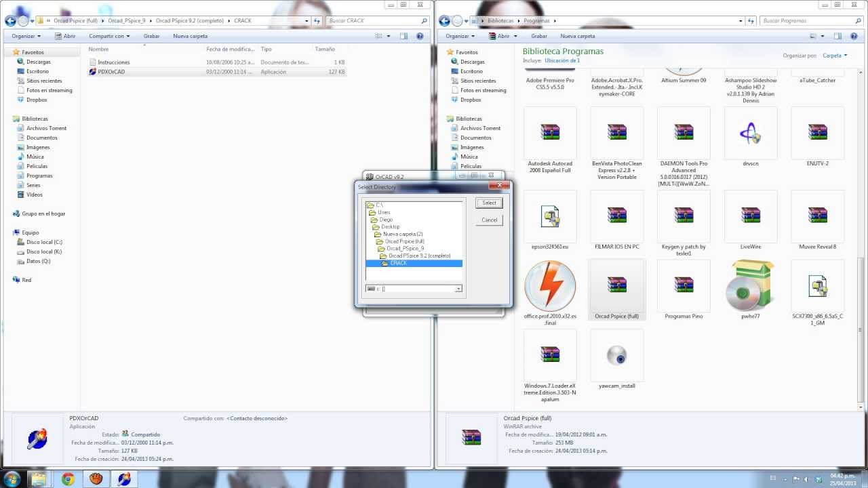
Task: Open Carpeta arrange-by dropdown
Action: point(834,56)
